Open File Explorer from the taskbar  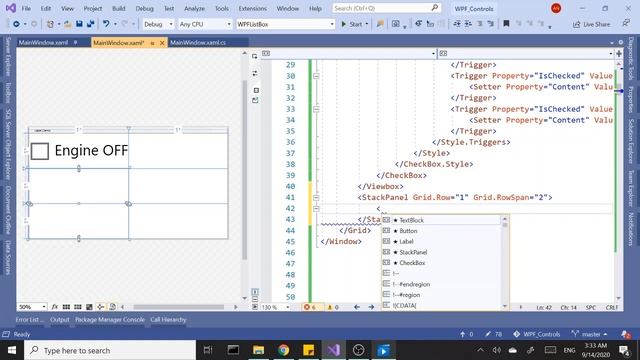[x=258, y=350]
